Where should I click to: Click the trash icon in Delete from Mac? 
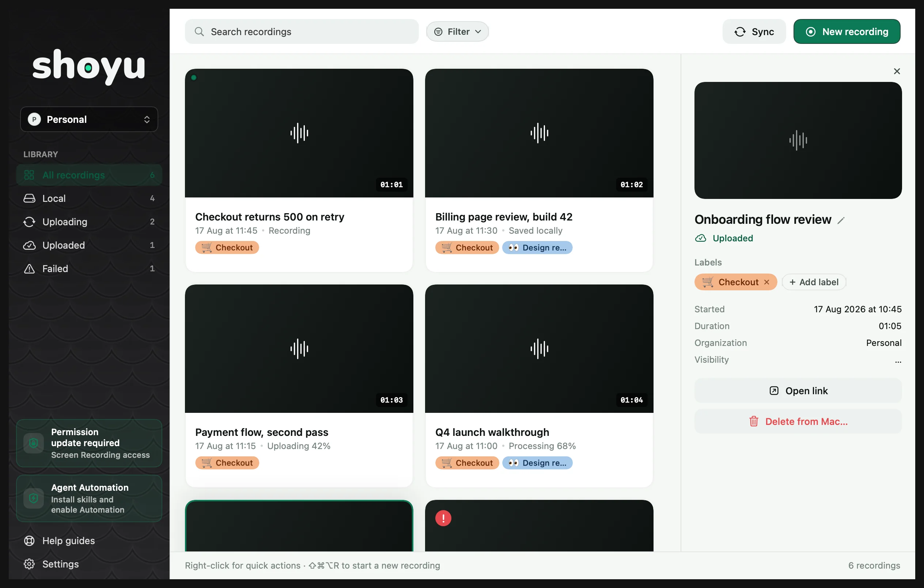(754, 421)
